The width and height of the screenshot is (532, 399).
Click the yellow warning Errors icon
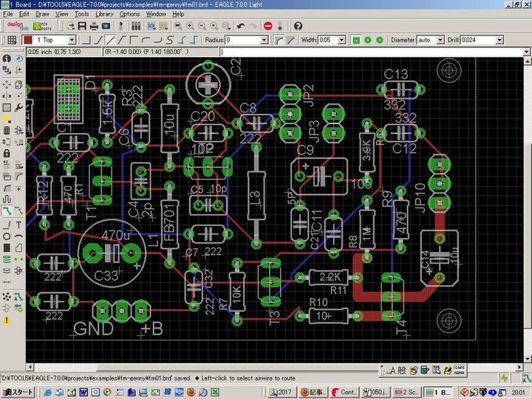pyautogui.click(x=7, y=320)
